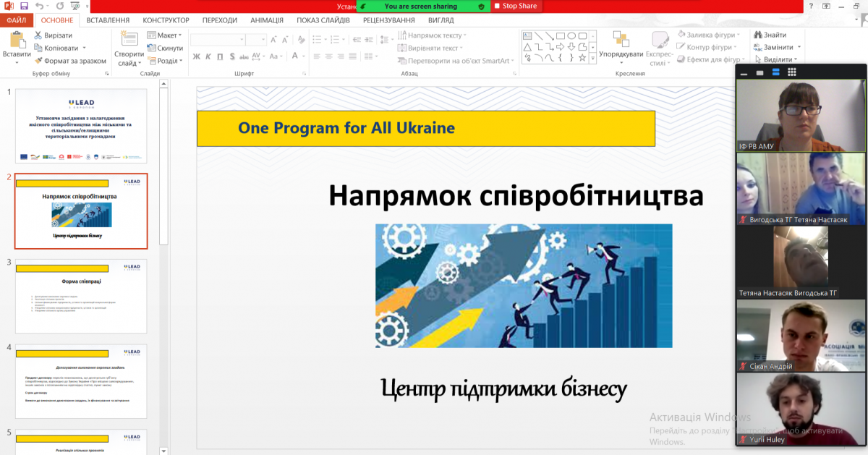Expand the Розділ (Section) dropdown
The height and width of the screenshot is (455, 868).
coord(167,61)
